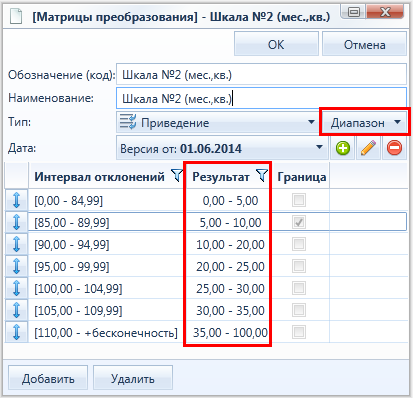Click move arrow for row [90,00 - 94,99]
Image resolution: width=413 pixels, height=398 pixels.
click(x=16, y=244)
